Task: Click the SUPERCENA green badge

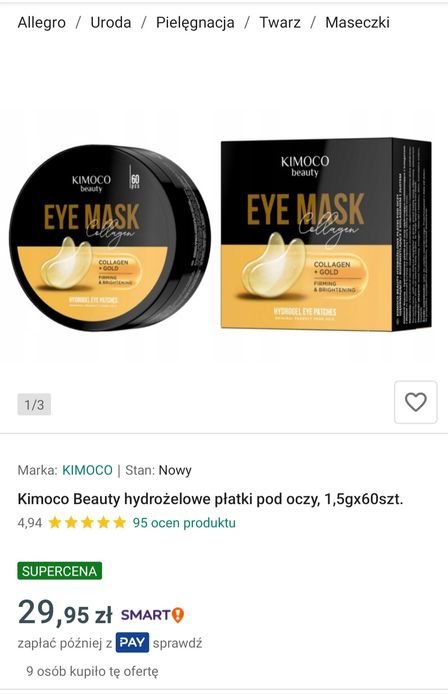Action: coord(60,571)
